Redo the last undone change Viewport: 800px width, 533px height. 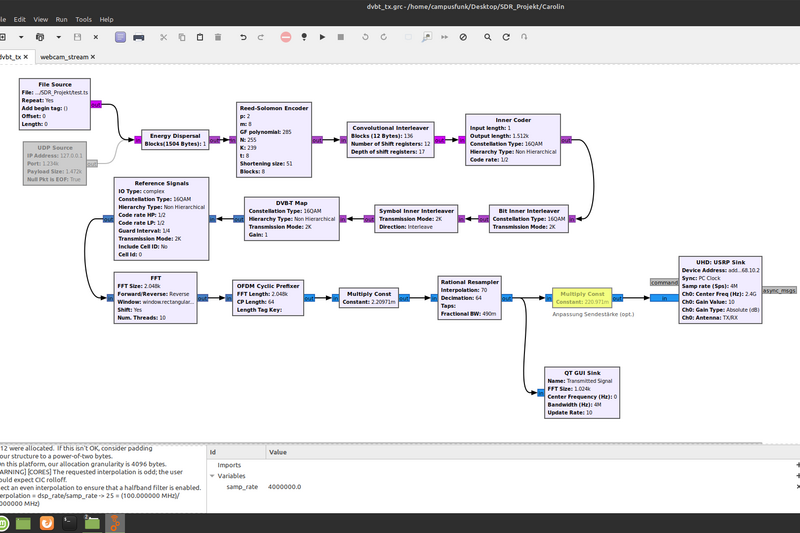point(261,37)
